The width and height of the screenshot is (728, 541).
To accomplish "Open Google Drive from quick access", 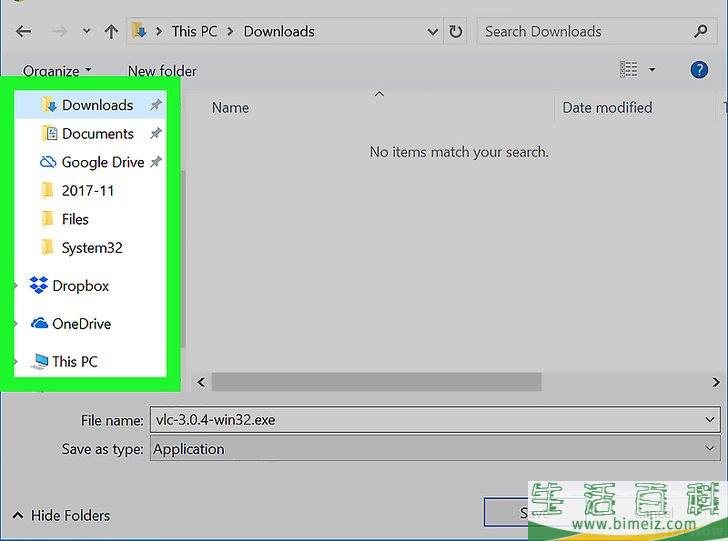I will click(x=102, y=162).
